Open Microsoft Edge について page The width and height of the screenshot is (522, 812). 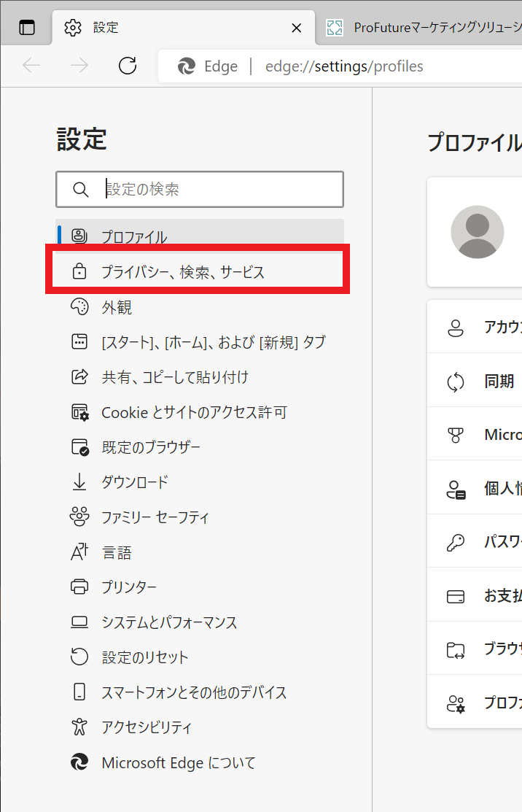(x=200, y=763)
